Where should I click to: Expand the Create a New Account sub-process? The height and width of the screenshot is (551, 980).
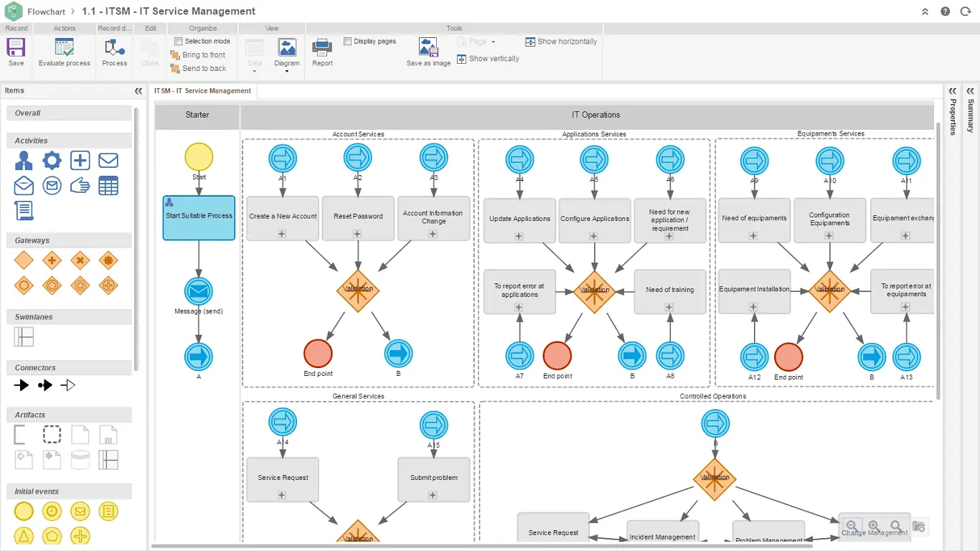[282, 234]
